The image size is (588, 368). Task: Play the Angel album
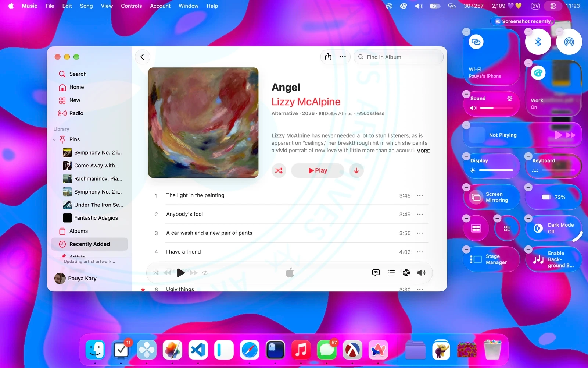pos(318,170)
